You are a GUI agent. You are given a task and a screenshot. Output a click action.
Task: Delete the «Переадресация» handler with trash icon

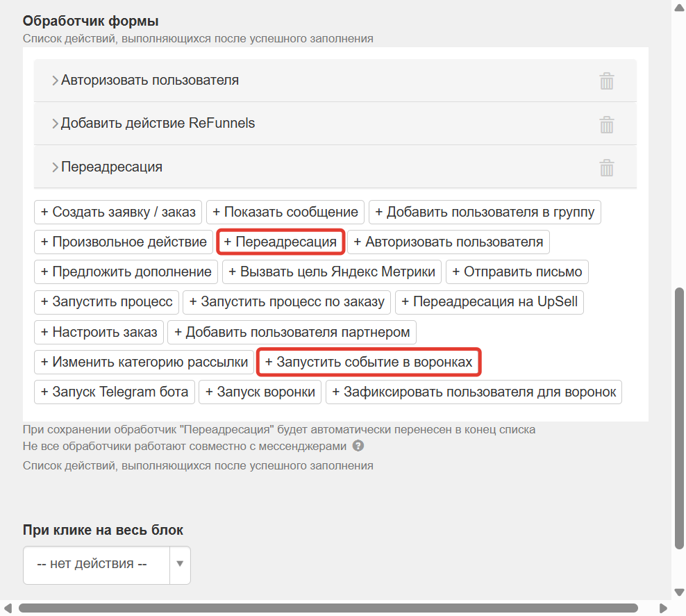coord(606,167)
